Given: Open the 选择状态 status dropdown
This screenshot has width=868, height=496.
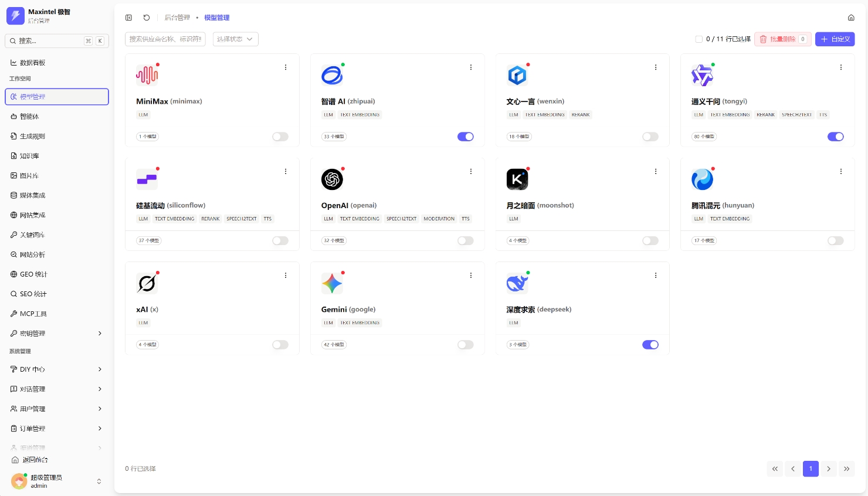Looking at the screenshot, I should tap(235, 39).
